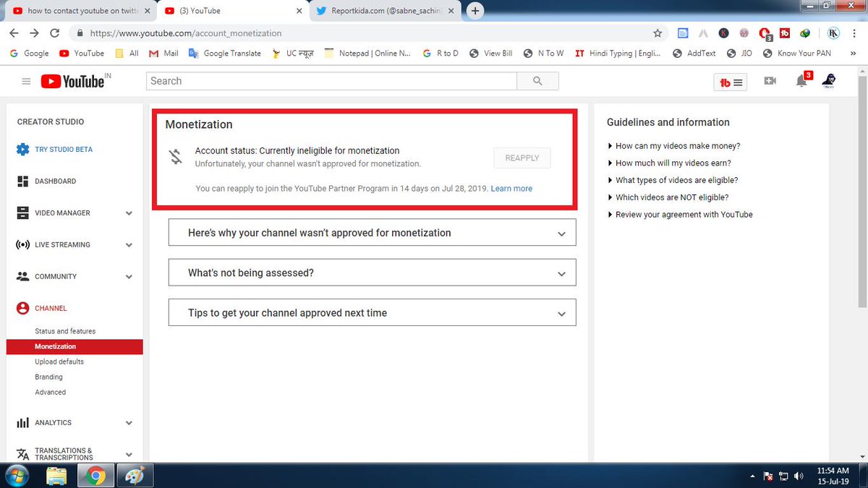The height and width of the screenshot is (488, 868).
Task: Open the Notepad Online bookmark
Action: [367, 53]
